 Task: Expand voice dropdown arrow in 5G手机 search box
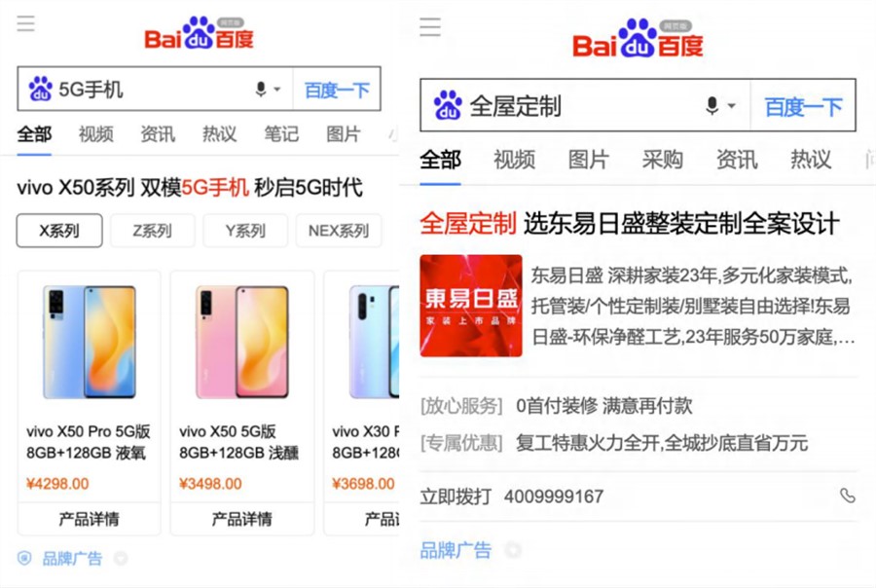pyautogui.click(x=276, y=90)
